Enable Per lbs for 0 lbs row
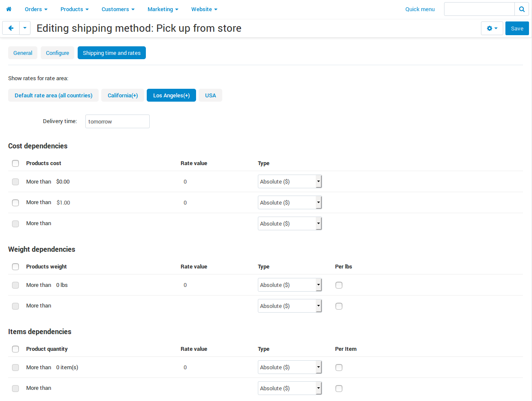 [x=339, y=285]
